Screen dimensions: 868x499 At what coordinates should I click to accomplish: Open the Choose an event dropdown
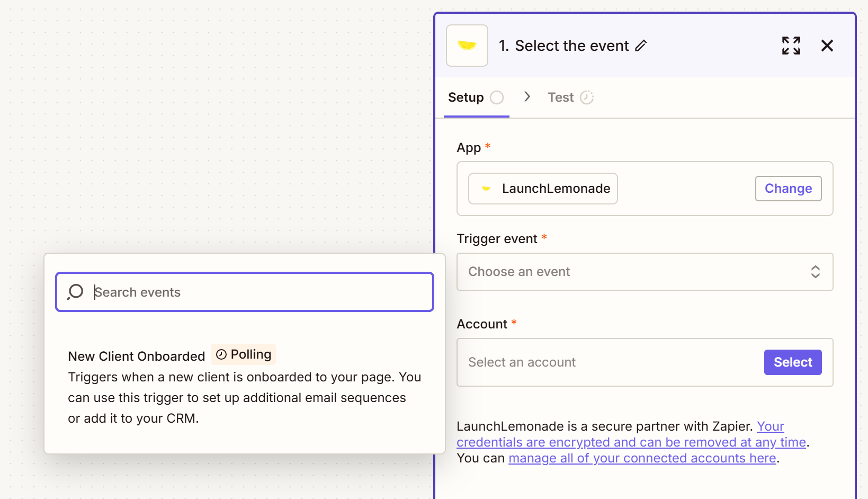tap(645, 272)
